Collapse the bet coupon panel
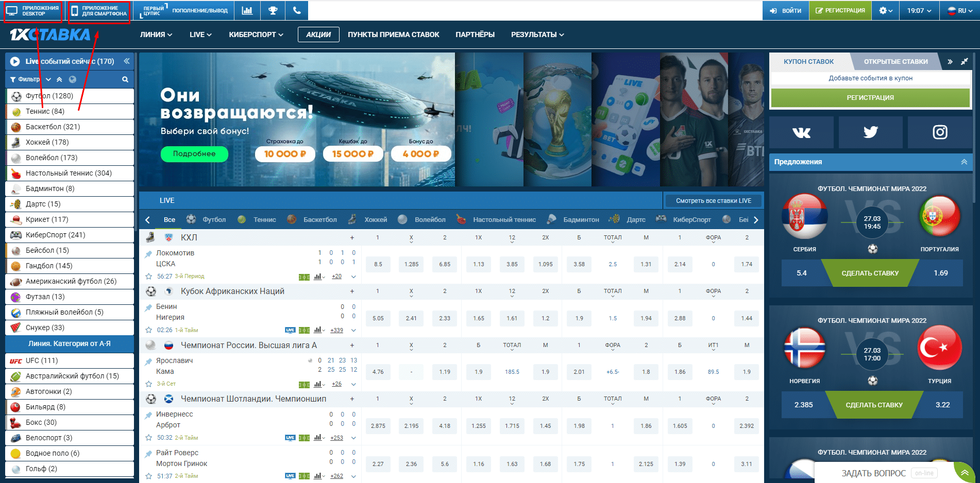 pos(964,61)
